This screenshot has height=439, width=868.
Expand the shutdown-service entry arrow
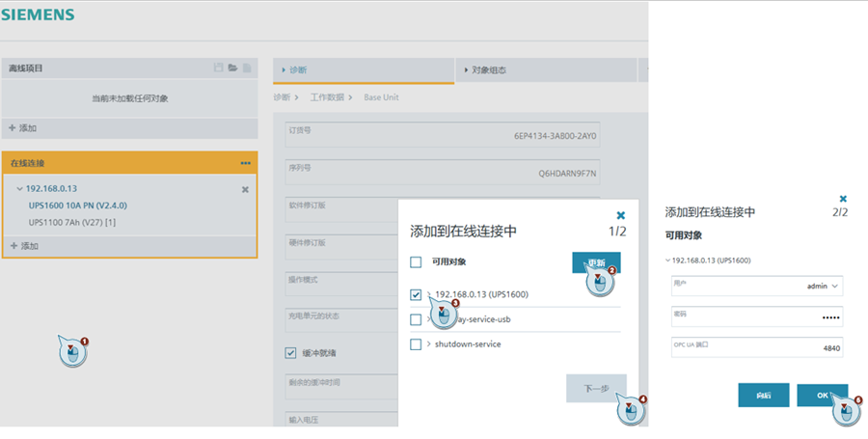pos(427,344)
